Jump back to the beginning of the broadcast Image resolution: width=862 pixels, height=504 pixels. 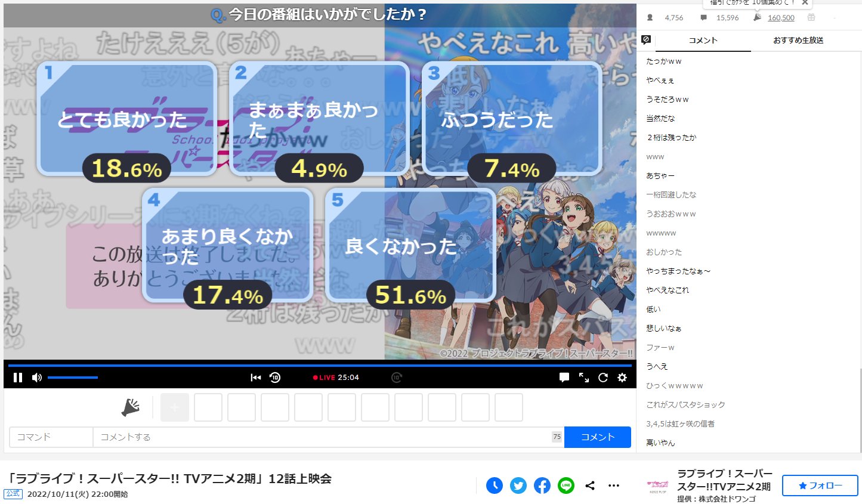(256, 378)
